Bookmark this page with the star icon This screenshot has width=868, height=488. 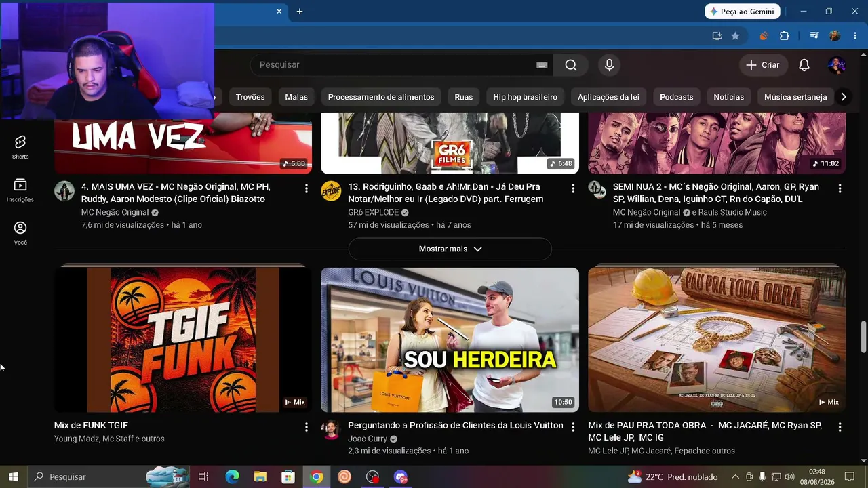tap(735, 36)
